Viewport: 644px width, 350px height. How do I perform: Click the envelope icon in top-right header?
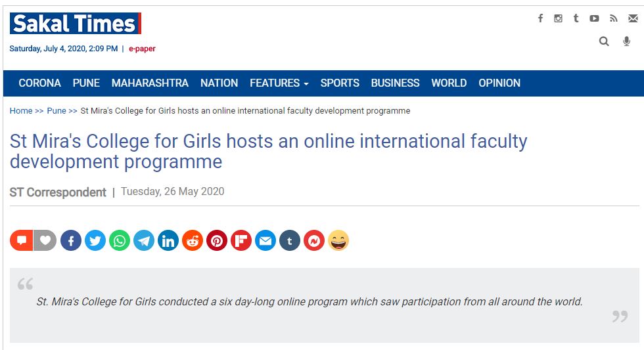pos(632,18)
